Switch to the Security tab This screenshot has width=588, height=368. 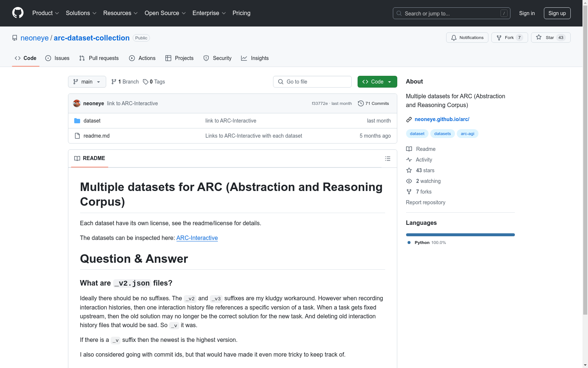218,58
